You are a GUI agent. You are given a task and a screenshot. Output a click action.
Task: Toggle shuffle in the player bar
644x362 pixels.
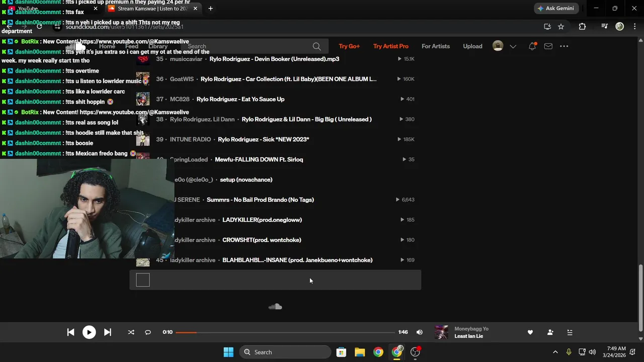coord(131,332)
